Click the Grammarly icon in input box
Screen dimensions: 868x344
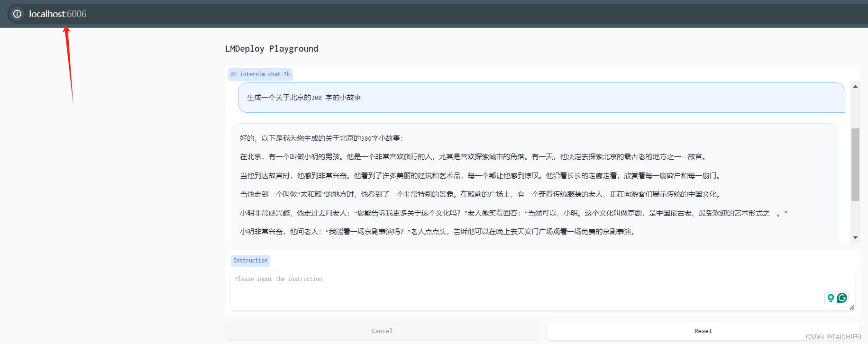tap(842, 298)
